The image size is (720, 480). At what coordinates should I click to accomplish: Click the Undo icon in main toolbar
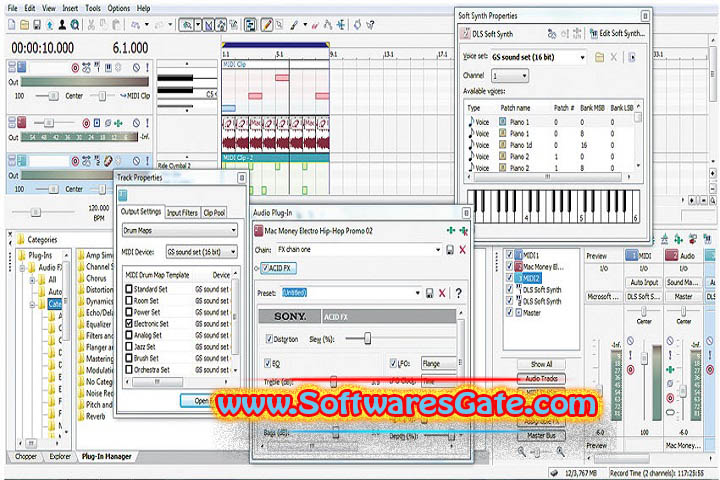coord(135,25)
